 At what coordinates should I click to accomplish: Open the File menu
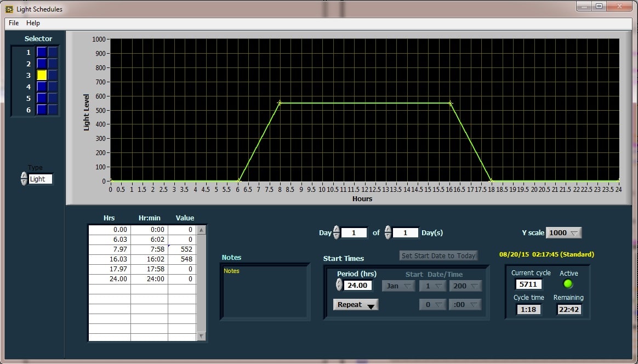tap(13, 23)
